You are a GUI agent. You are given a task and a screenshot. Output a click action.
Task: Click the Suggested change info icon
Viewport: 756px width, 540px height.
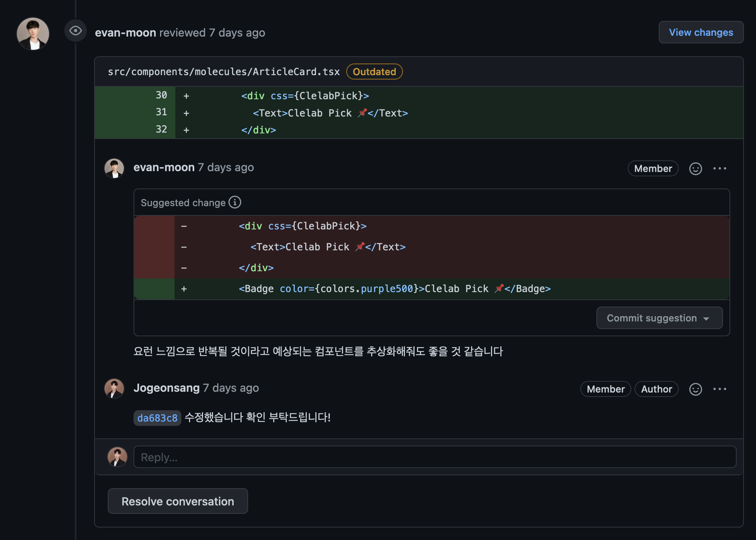[x=235, y=202]
